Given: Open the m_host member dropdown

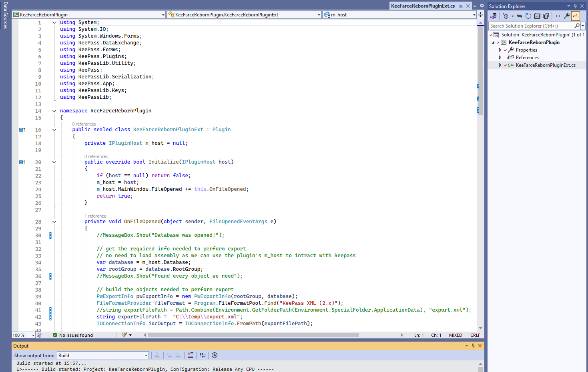Looking at the screenshot, I should pos(399,15).
